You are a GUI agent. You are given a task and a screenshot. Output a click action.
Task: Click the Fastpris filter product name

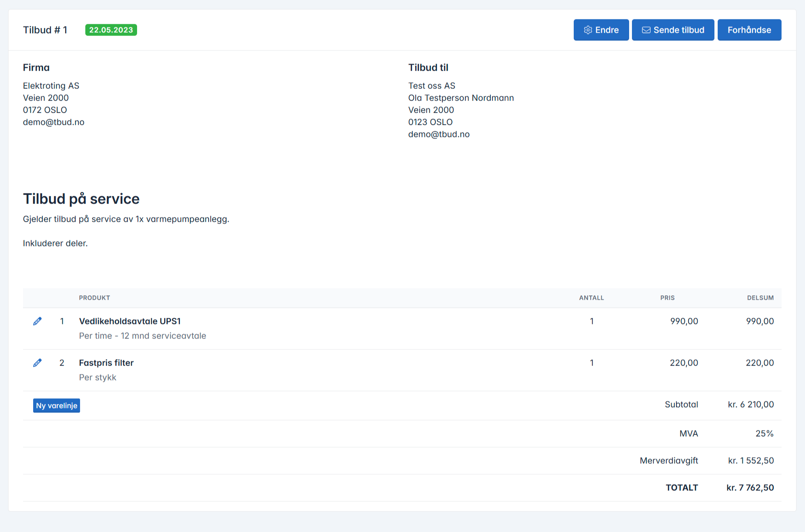(x=106, y=363)
